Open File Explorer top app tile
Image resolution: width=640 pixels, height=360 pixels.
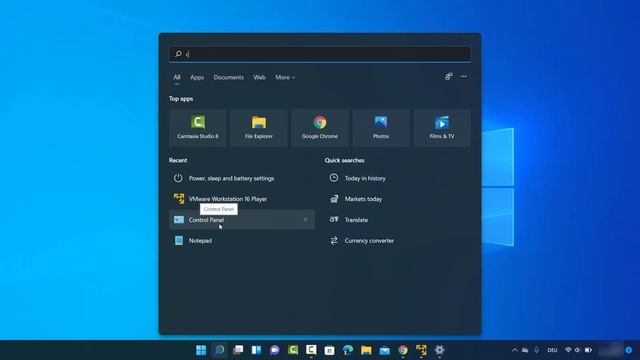[259, 128]
